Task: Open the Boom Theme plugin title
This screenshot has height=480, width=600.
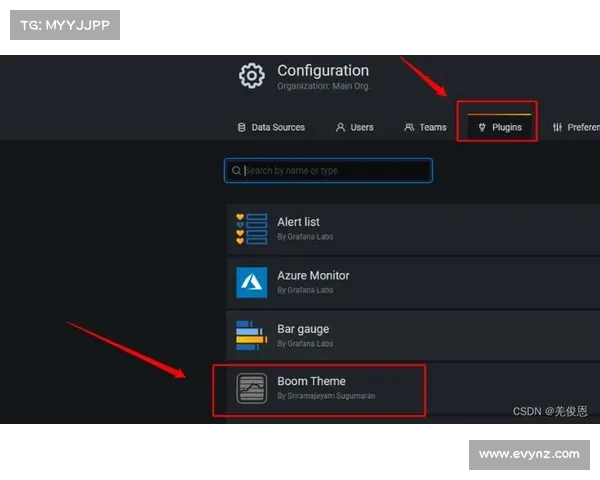Action: click(x=311, y=381)
